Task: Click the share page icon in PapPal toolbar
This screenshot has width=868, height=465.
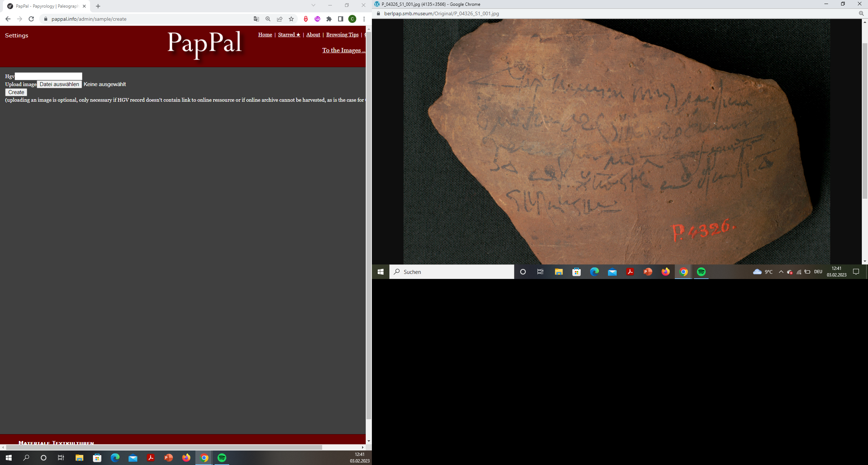Action: tap(280, 19)
